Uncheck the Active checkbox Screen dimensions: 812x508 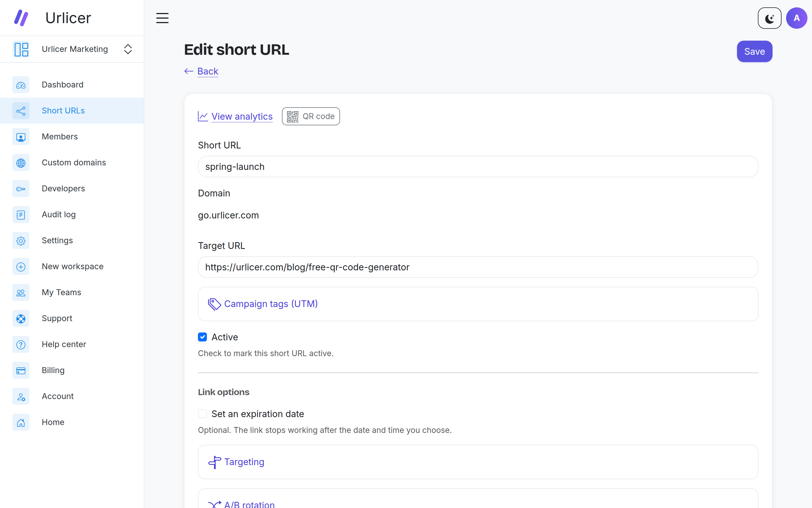[x=202, y=337]
